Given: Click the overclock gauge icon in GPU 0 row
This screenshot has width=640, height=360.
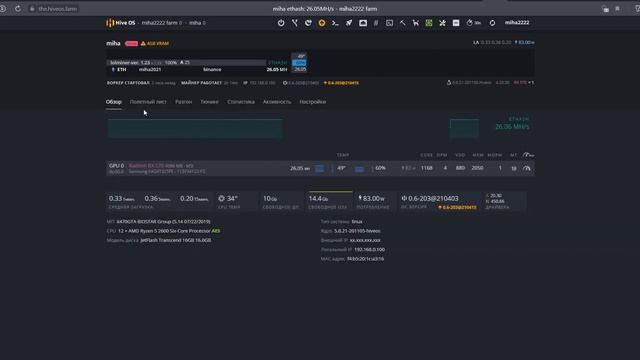Looking at the screenshot, I should [527, 168].
